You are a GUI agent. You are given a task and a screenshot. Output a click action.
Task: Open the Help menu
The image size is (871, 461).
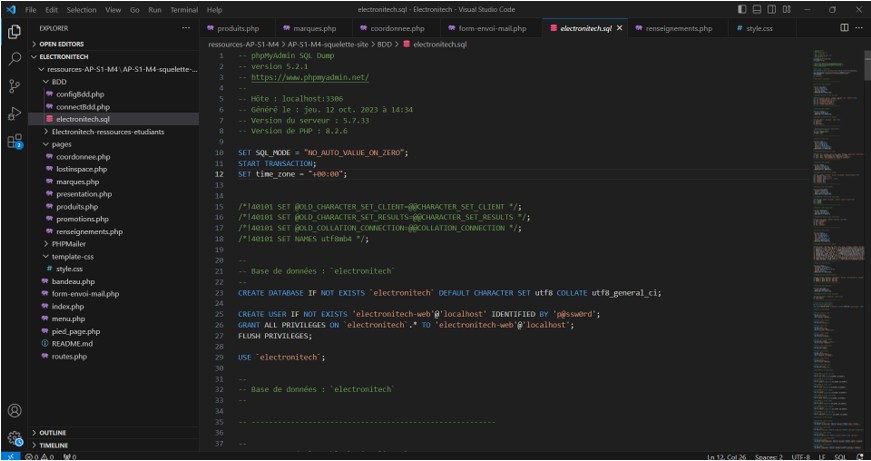click(214, 10)
